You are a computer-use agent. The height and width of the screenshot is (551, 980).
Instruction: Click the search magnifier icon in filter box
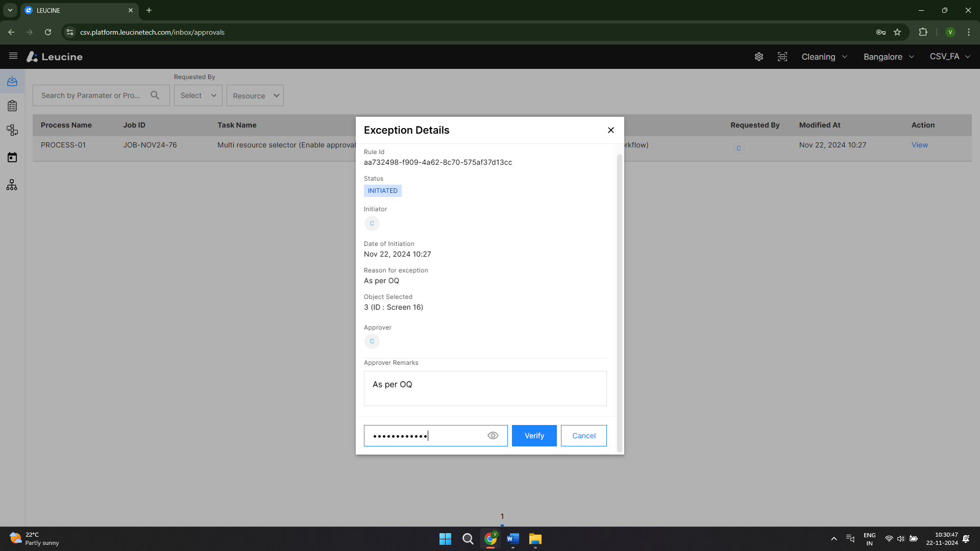tap(155, 95)
